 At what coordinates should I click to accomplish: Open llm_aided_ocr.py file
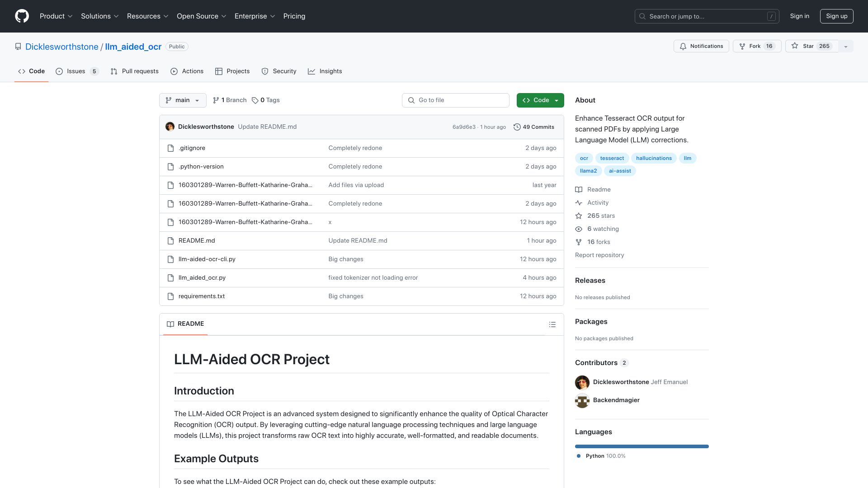coord(202,278)
